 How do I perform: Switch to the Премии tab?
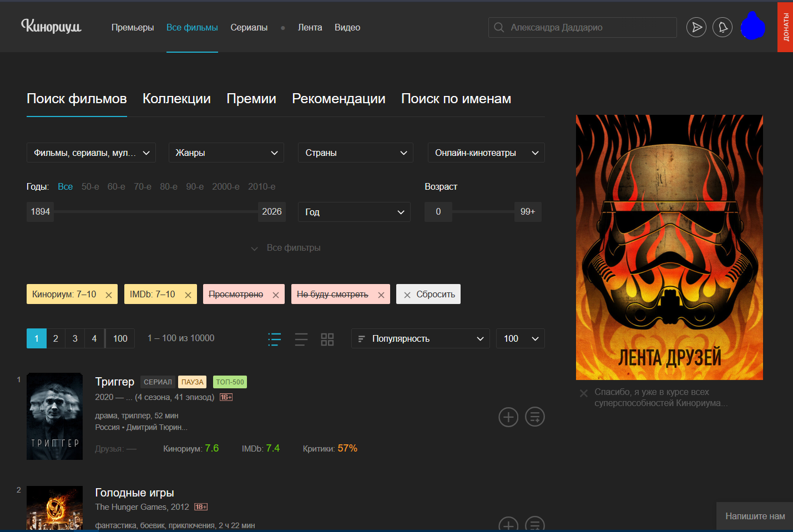coord(251,99)
